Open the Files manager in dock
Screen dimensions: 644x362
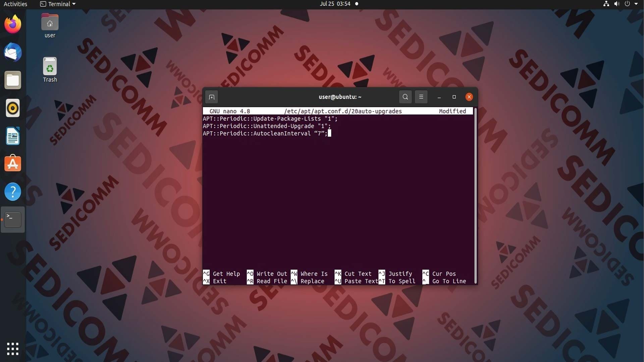pyautogui.click(x=13, y=80)
